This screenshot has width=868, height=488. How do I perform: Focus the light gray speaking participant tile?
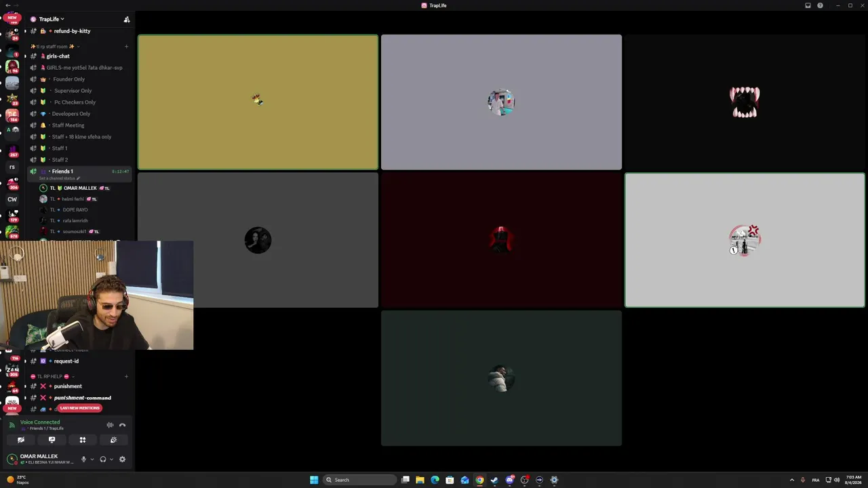[745, 240]
